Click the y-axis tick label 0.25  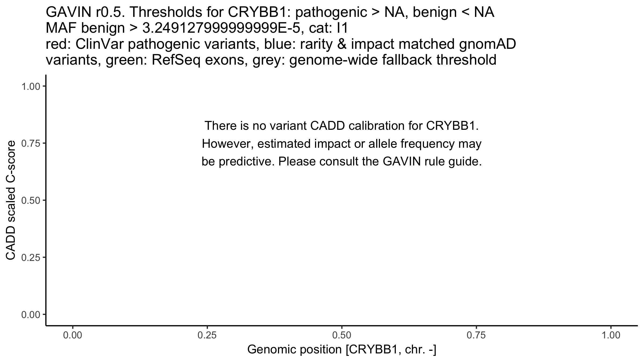tap(30, 257)
